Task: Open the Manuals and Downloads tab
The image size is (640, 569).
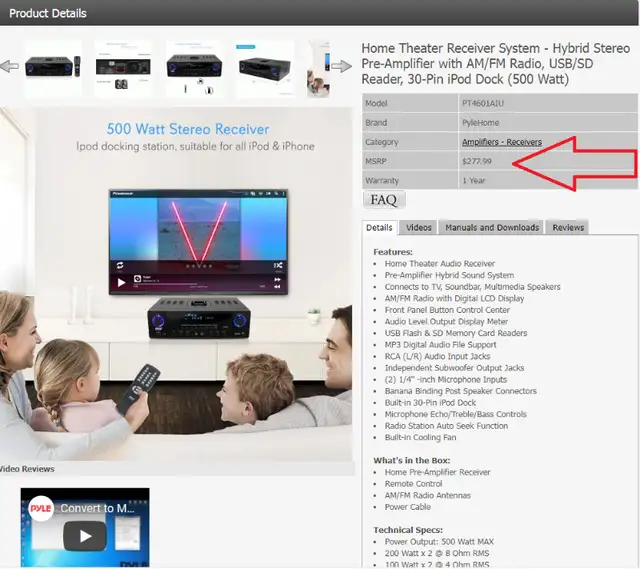Action: click(492, 227)
